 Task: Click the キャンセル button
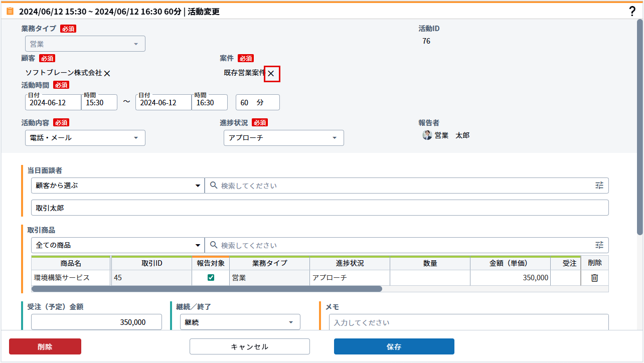249,346
